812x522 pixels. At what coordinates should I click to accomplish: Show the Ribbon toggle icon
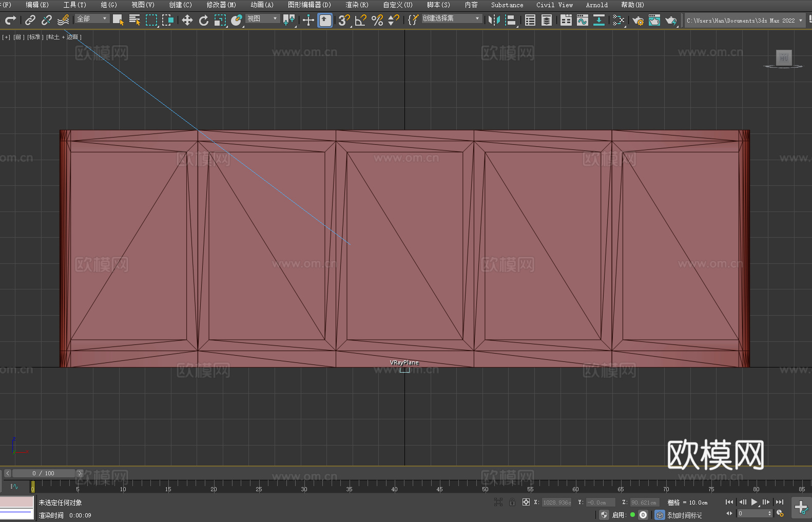point(566,20)
